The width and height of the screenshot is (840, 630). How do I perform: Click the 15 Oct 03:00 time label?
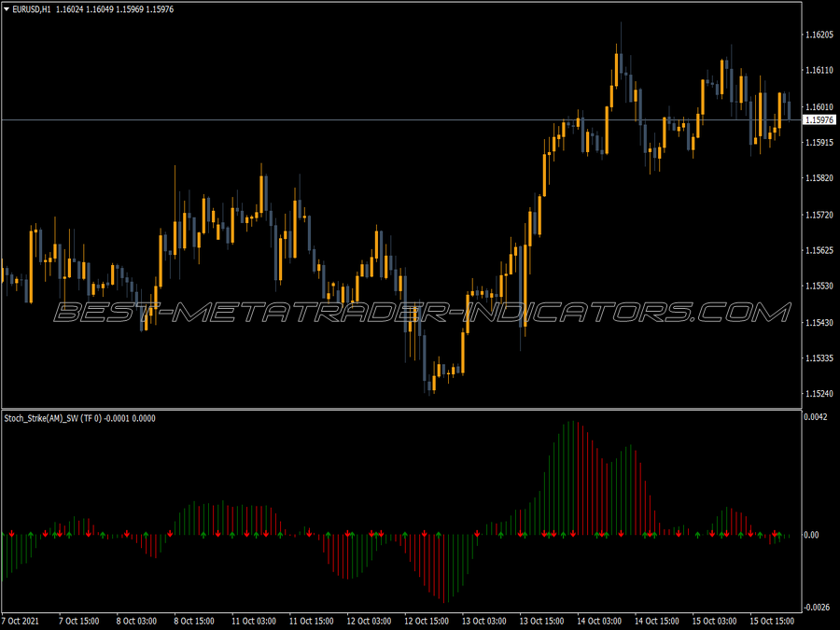[x=714, y=621]
